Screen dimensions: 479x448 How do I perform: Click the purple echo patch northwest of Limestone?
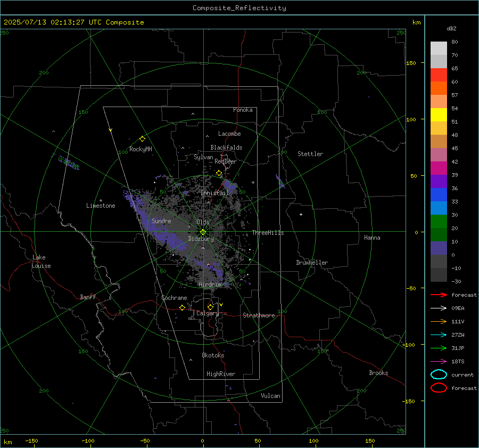[69, 162]
